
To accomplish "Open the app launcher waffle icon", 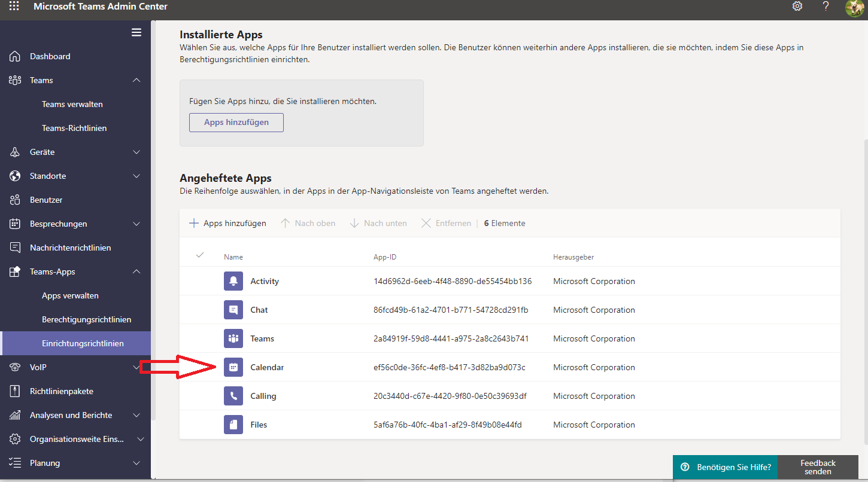I will [x=14, y=7].
